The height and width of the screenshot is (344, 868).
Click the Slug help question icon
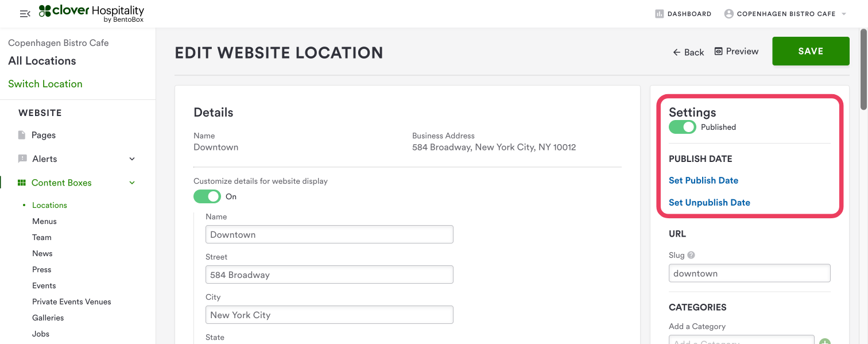691,255
